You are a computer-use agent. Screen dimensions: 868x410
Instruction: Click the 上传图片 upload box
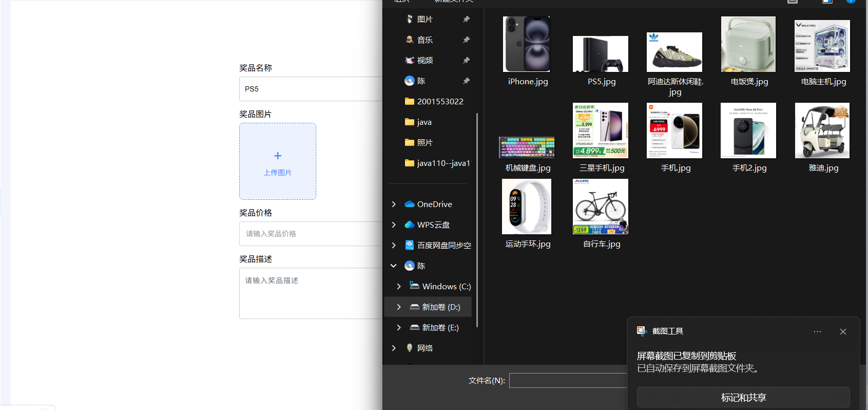[x=278, y=161]
